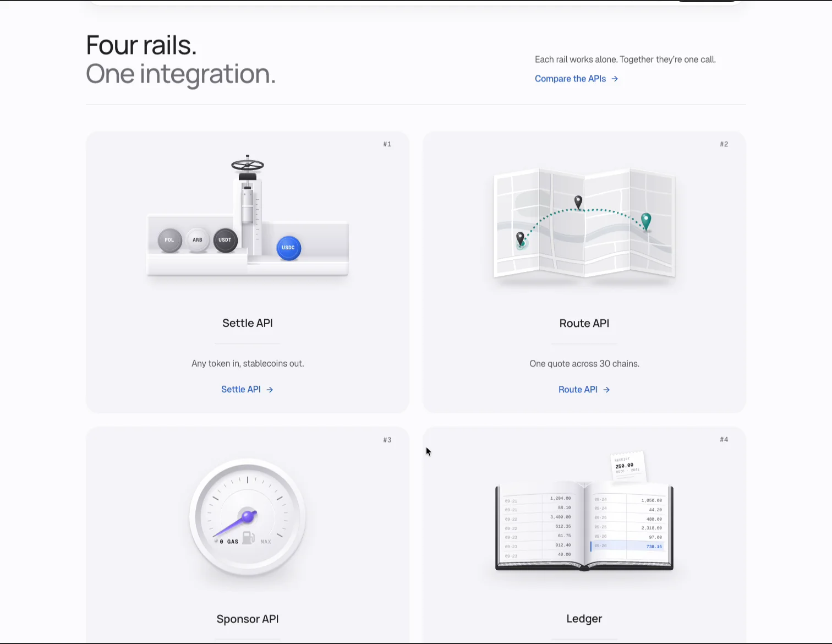The height and width of the screenshot is (644, 832).
Task: Click the purple needle of gas gauge
Action: point(234,524)
